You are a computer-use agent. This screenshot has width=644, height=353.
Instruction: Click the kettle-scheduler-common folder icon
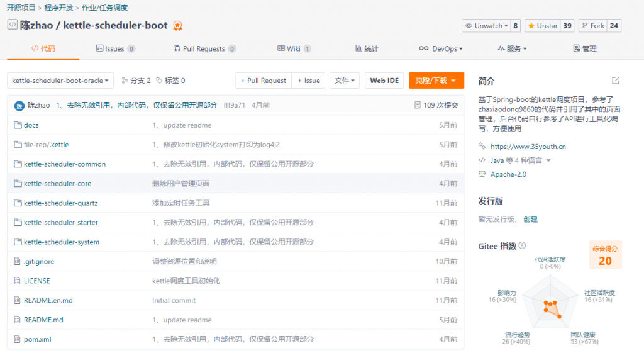(x=18, y=164)
